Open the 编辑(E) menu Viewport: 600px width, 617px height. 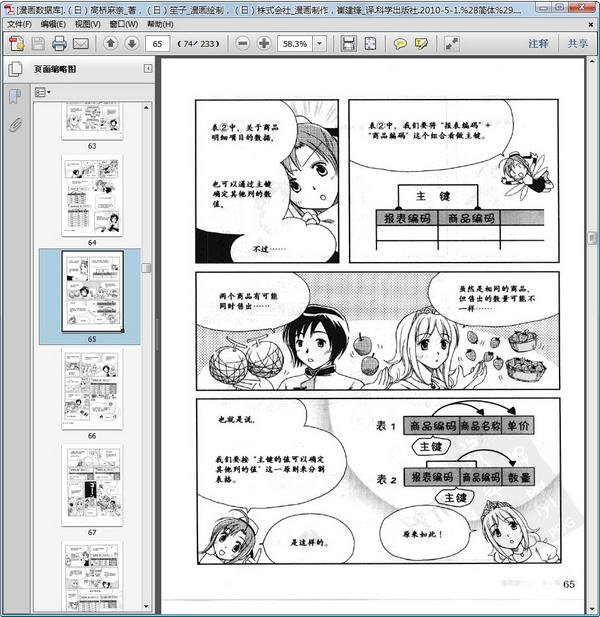click(x=54, y=24)
